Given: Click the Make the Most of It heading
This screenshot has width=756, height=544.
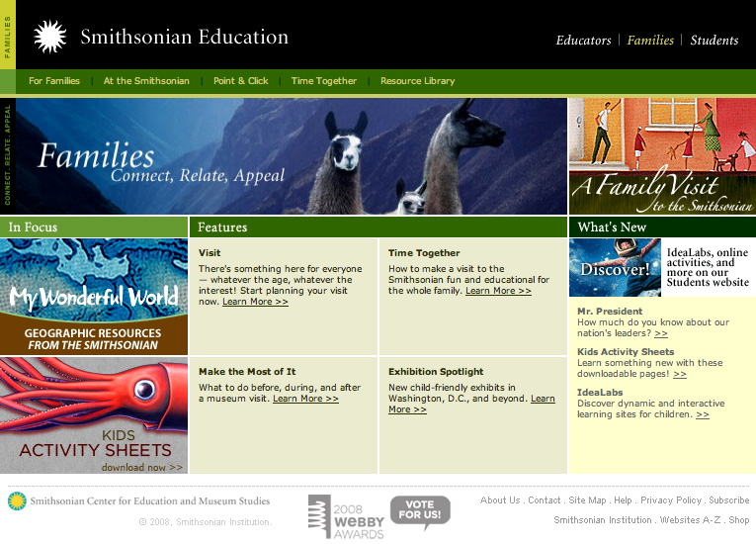Looking at the screenshot, I should [x=247, y=372].
